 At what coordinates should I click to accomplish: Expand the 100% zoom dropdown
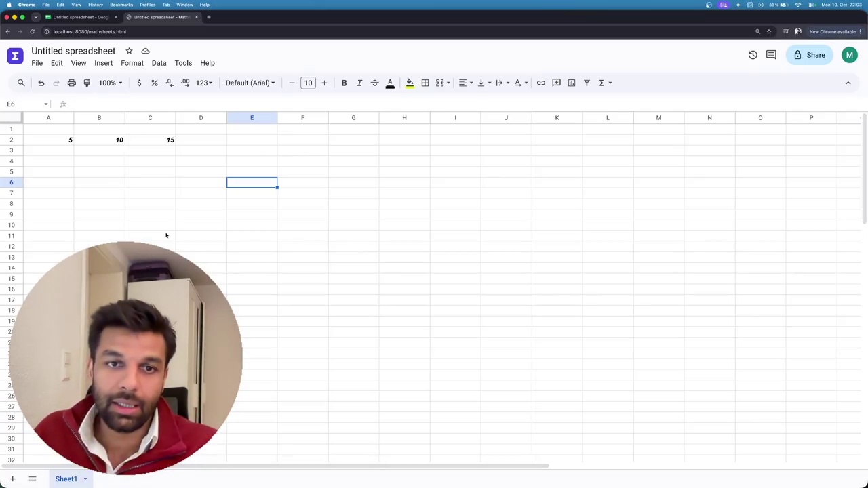[x=111, y=83]
